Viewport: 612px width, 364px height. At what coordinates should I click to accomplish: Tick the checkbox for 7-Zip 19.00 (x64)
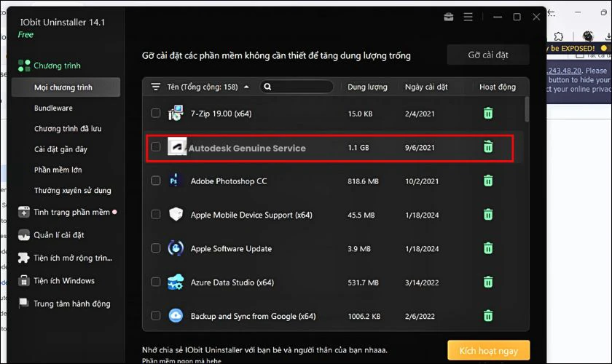[155, 113]
